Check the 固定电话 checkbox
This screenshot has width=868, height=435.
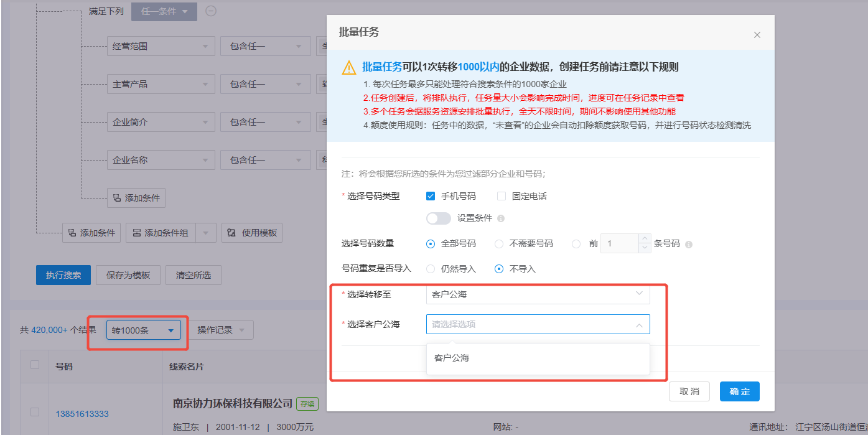point(502,196)
